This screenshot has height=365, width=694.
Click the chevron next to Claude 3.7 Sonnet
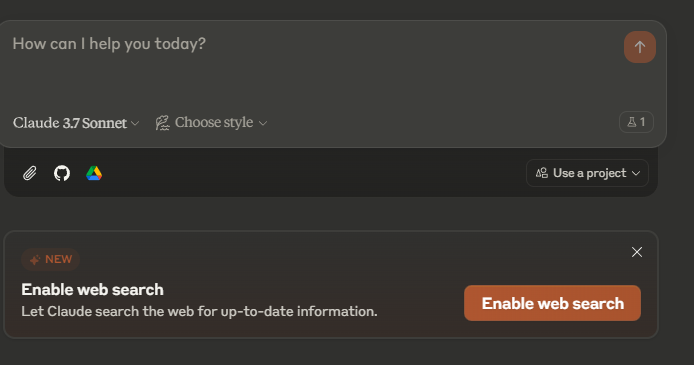[135, 123]
